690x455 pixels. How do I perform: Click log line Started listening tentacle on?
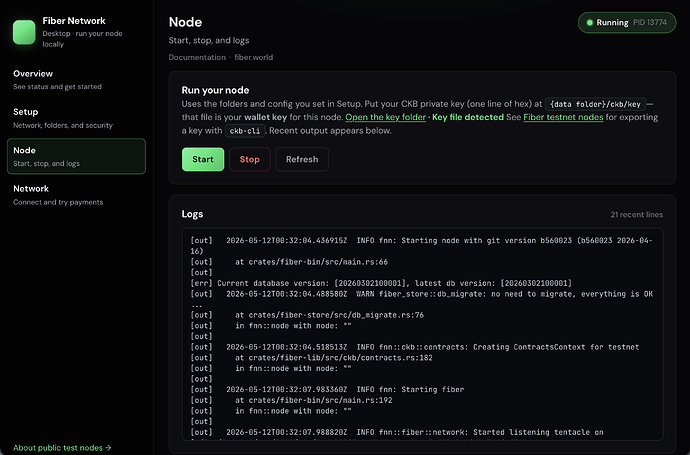pyautogui.click(x=396, y=432)
